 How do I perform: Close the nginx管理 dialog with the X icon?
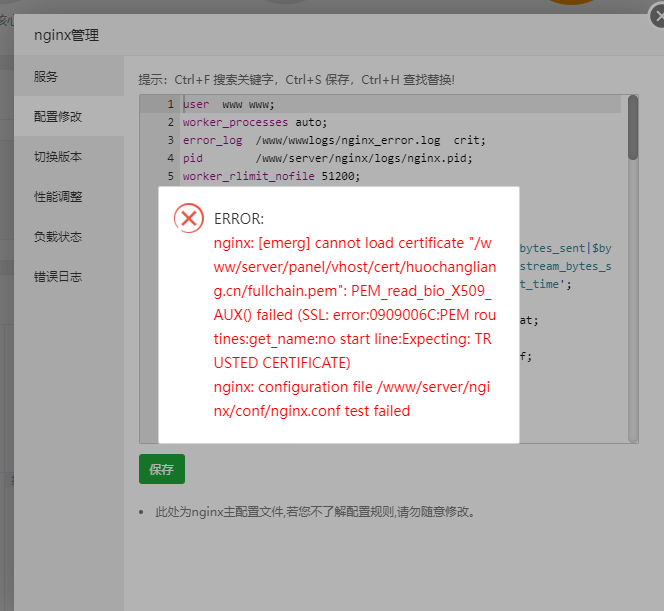coord(658,17)
